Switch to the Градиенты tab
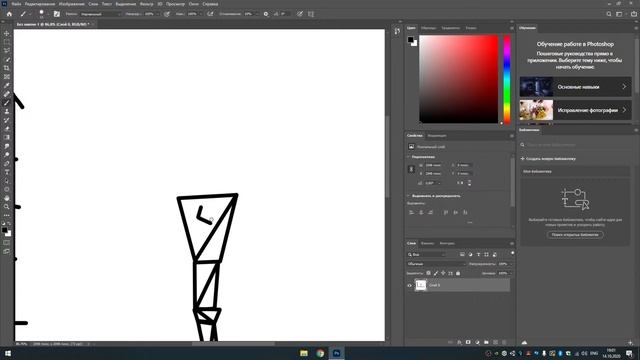The image size is (640, 360). [451, 28]
